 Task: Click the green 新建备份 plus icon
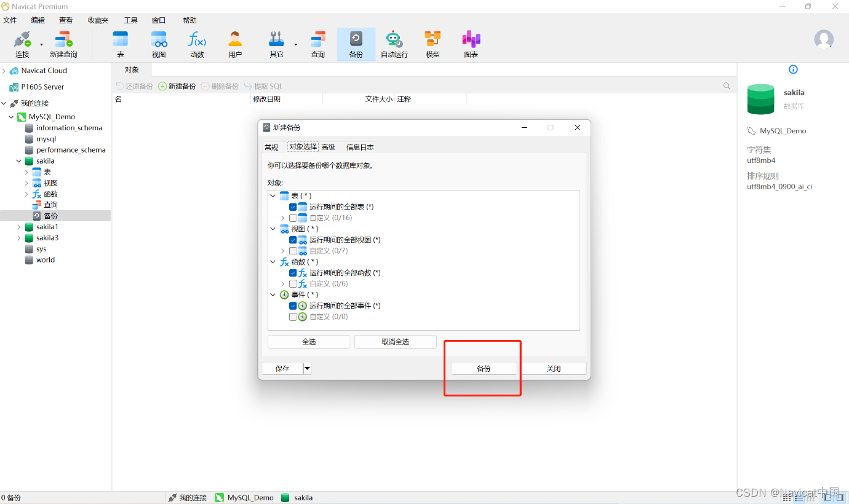pos(162,86)
